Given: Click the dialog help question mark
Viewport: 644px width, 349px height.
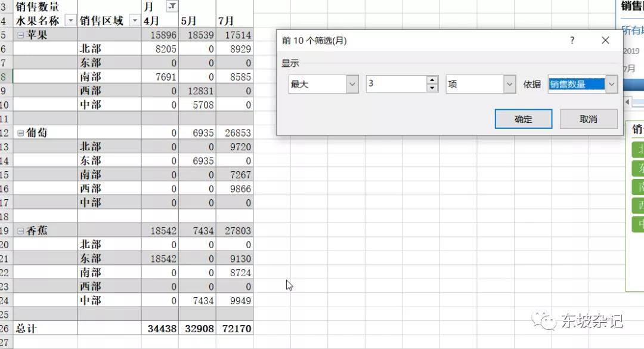Looking at the screenshot, I should (572, 41).
